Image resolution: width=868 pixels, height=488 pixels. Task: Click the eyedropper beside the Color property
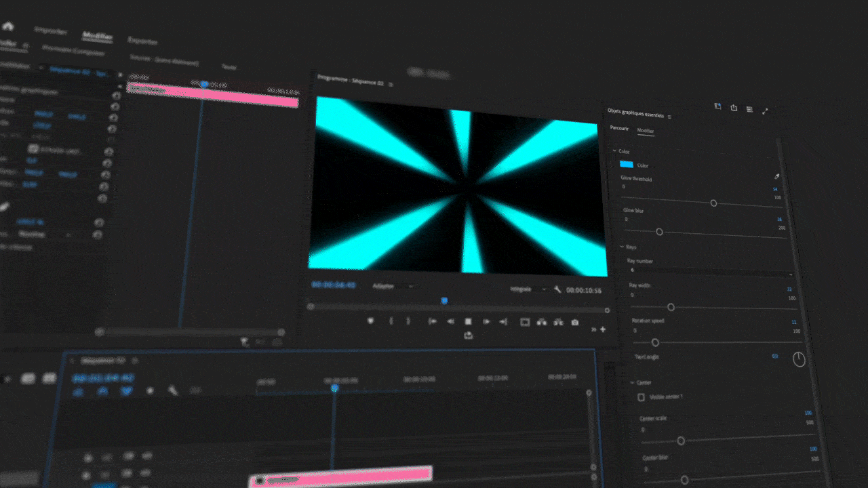(776, 176)
